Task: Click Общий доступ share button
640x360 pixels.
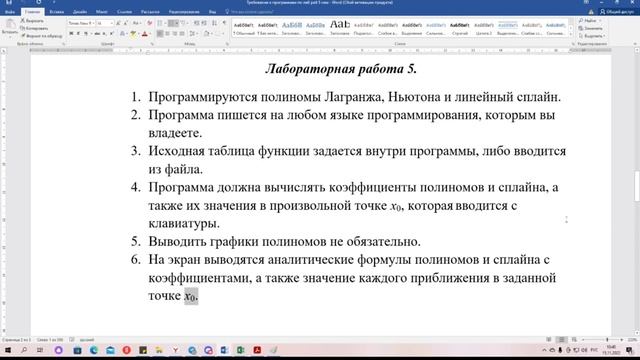Action: click(618, 12)
